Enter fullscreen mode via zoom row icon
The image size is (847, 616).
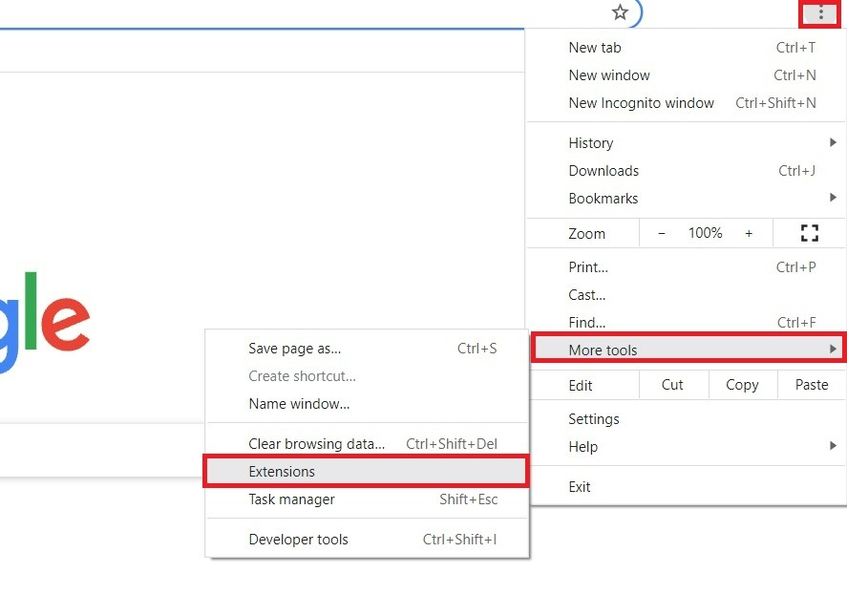click(x=809, y=233)
